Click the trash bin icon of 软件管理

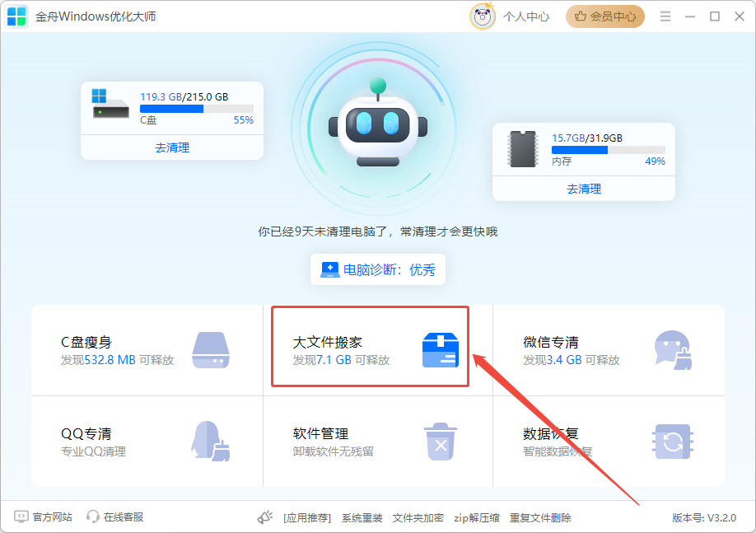pyautogui.click(x=441, y=442)
